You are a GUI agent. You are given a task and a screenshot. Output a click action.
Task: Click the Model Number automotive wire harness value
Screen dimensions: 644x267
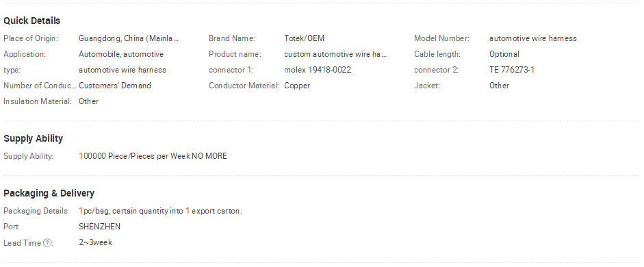(533, 38)
